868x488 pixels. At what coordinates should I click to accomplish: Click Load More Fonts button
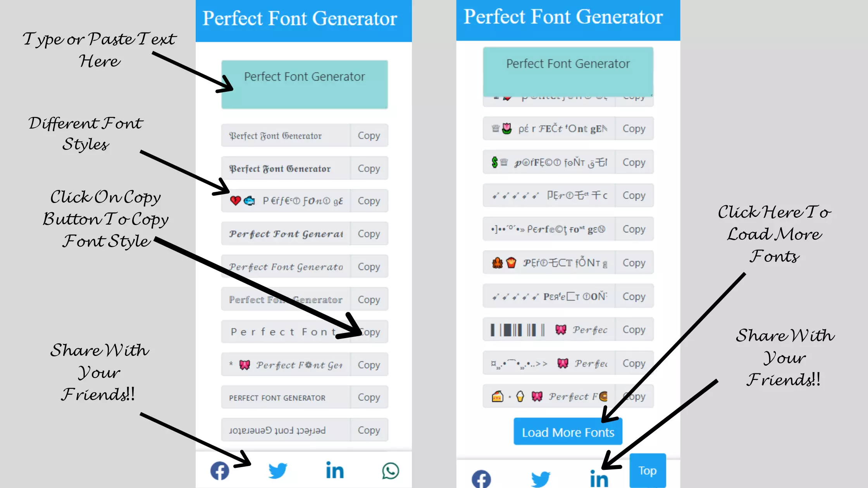pyautogui.click(x=568, y=432)
